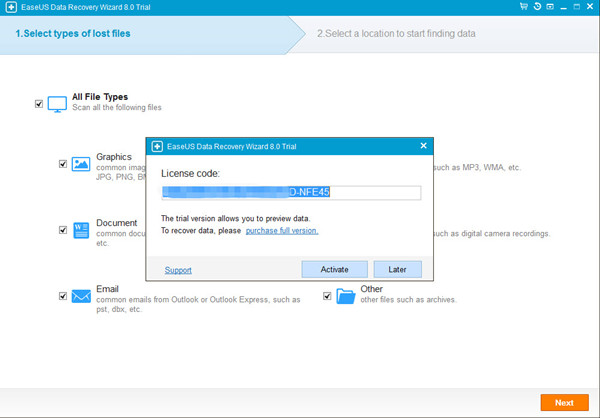Uncheck the All File Types checkbox
Image resolution: width=600 pixels, height=418 pixels.
(x=39, y=104)
